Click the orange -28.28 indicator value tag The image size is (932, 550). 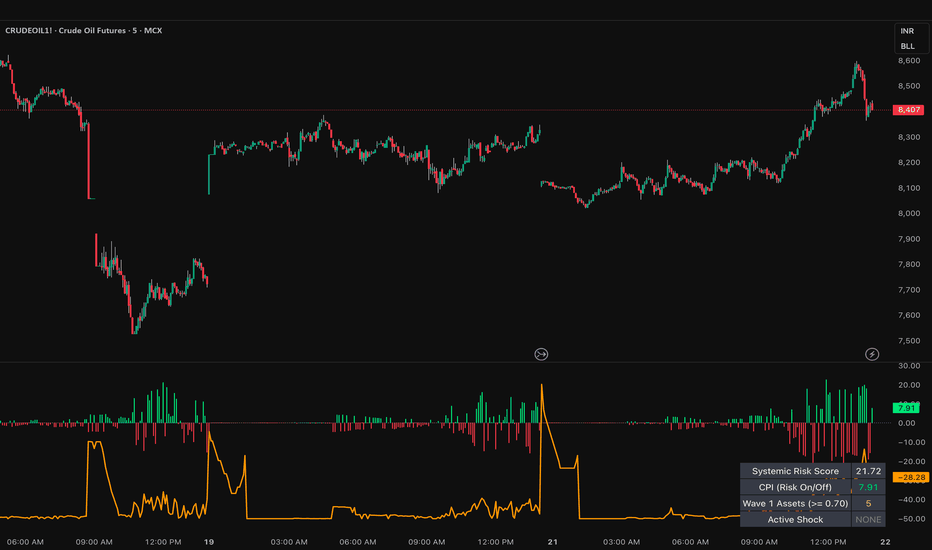point(911,477)
